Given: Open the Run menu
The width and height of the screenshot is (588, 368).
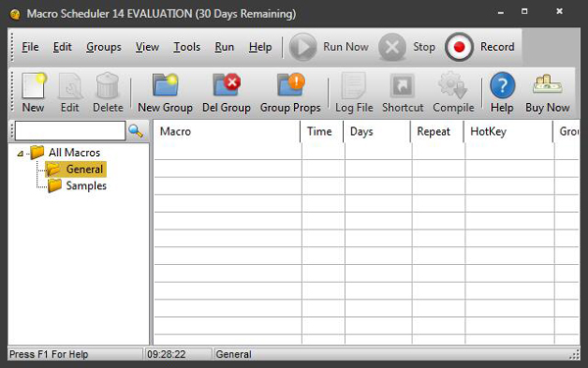Looking at the screenshot, I should [x=224, y=47].
